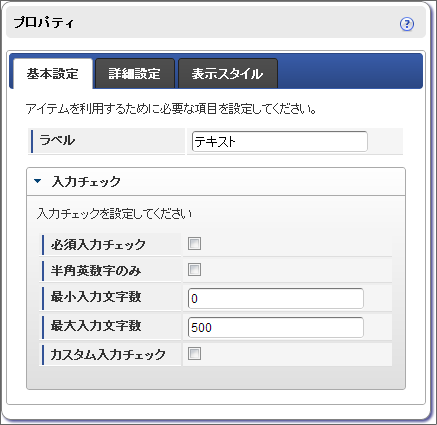The width and height of the screenshot is (437, 425).
Task: Switch to the 基本設定 tab
Action: (x=53, y=74)
